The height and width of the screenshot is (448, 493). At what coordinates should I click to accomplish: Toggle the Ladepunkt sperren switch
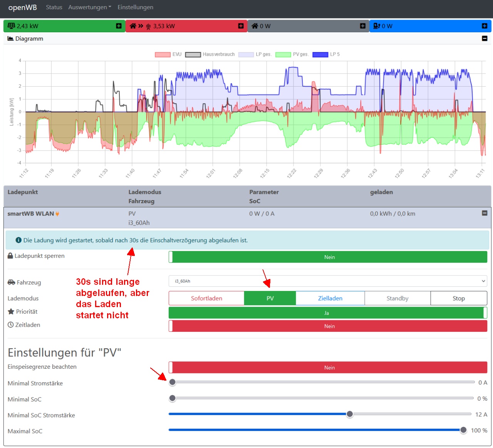click(328, 257)
